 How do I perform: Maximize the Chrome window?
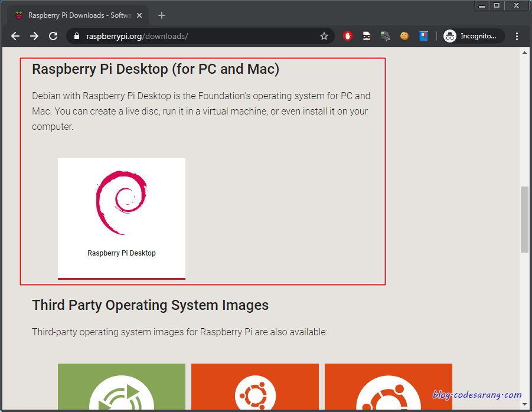(497, 5)
